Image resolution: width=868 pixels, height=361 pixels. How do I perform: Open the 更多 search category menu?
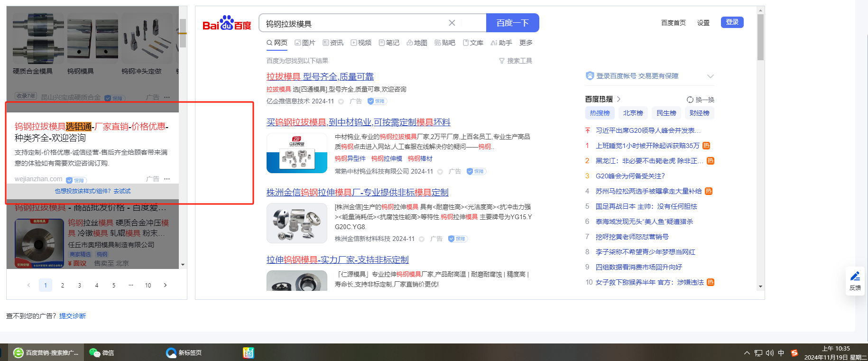coord(526,43)
